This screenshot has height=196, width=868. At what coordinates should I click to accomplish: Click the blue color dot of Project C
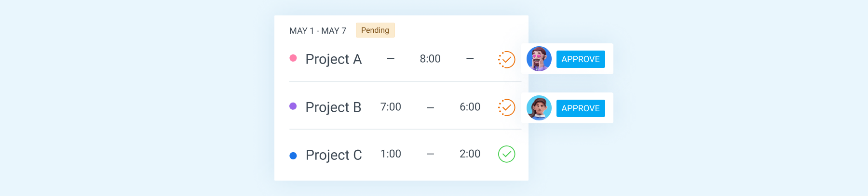point(293,156)
